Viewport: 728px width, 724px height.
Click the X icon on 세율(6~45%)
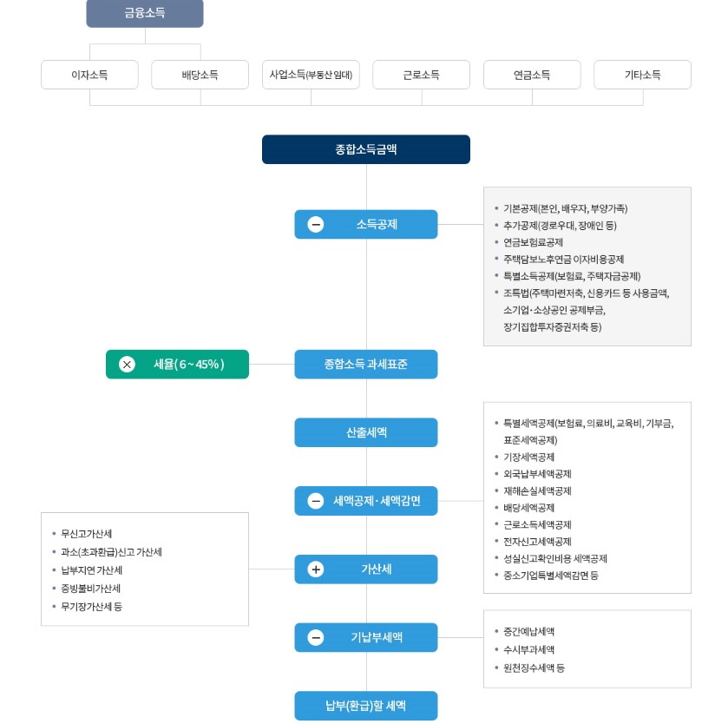[127, 365]
